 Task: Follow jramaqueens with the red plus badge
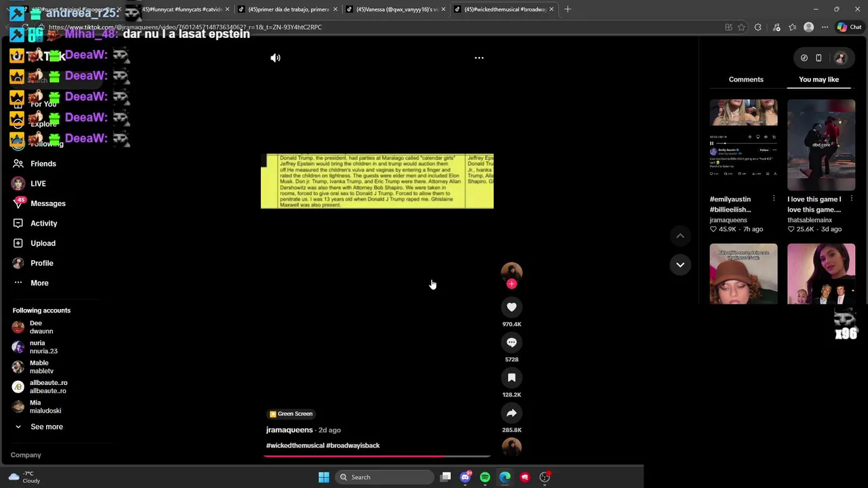(511, 284)
